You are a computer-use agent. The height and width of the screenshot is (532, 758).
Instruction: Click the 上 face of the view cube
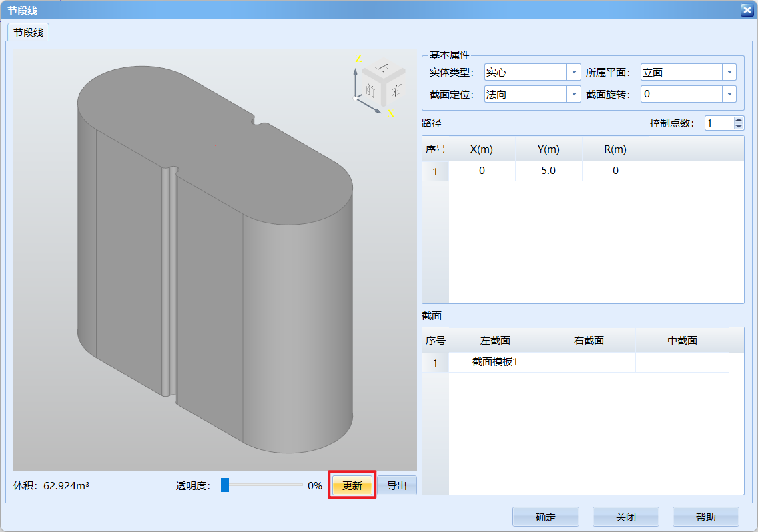382,67
